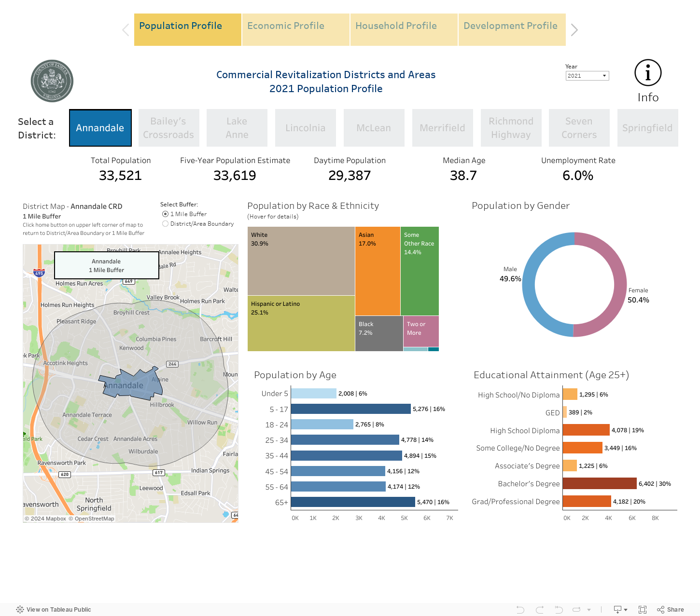Click Mapbox attribution link
The height and width of the screenshot is (616, 700).
[x=45, y=519]
